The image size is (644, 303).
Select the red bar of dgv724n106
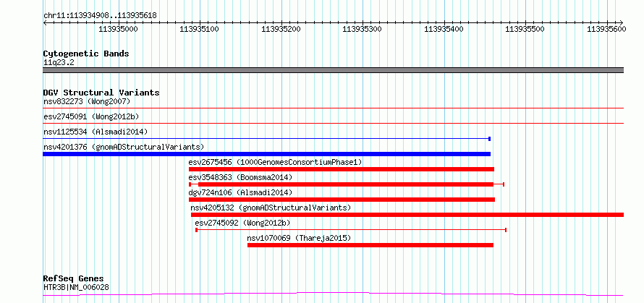(342, 200)
